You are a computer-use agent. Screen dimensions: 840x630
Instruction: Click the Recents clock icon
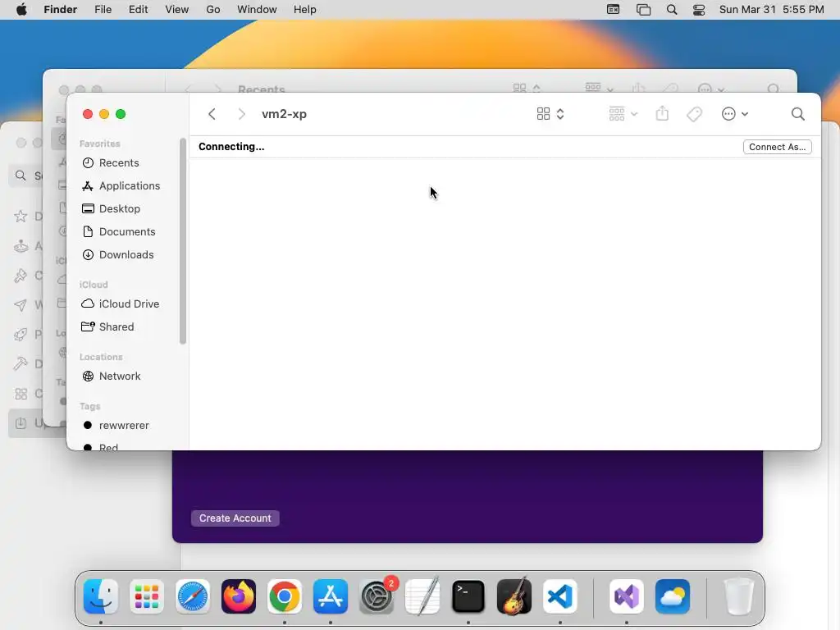[88, 163]
